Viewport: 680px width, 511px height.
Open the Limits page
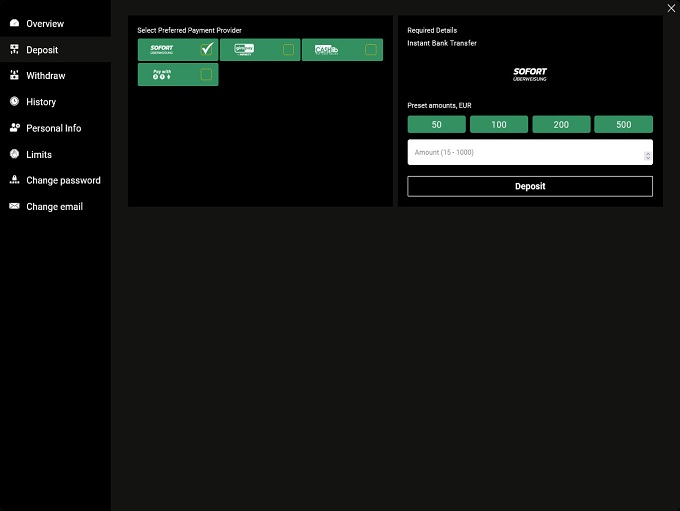(x=55, y=154)
